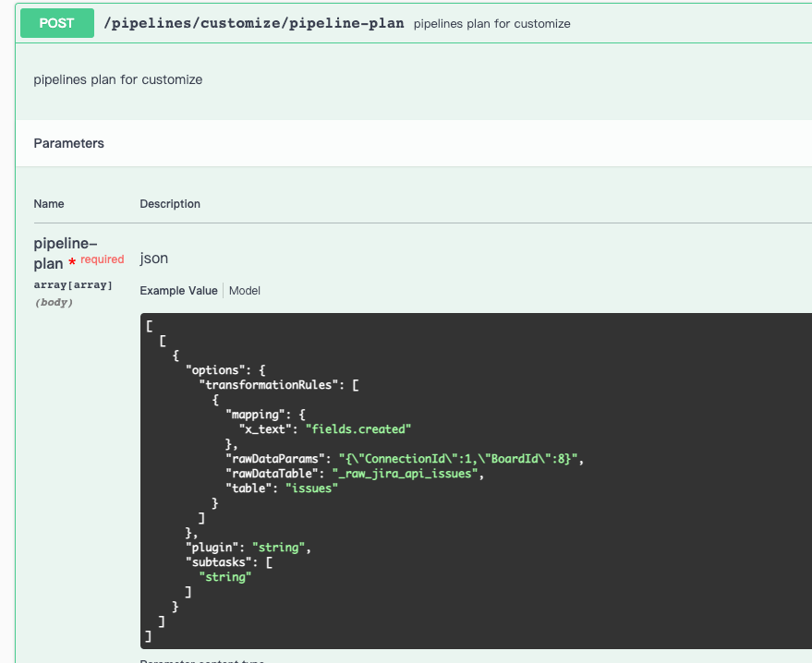This screenshot has width=812, height=663.
Task: Collapse the /pipelines/customize/pipeline-plan endpoint path
Action: (254, 23)
